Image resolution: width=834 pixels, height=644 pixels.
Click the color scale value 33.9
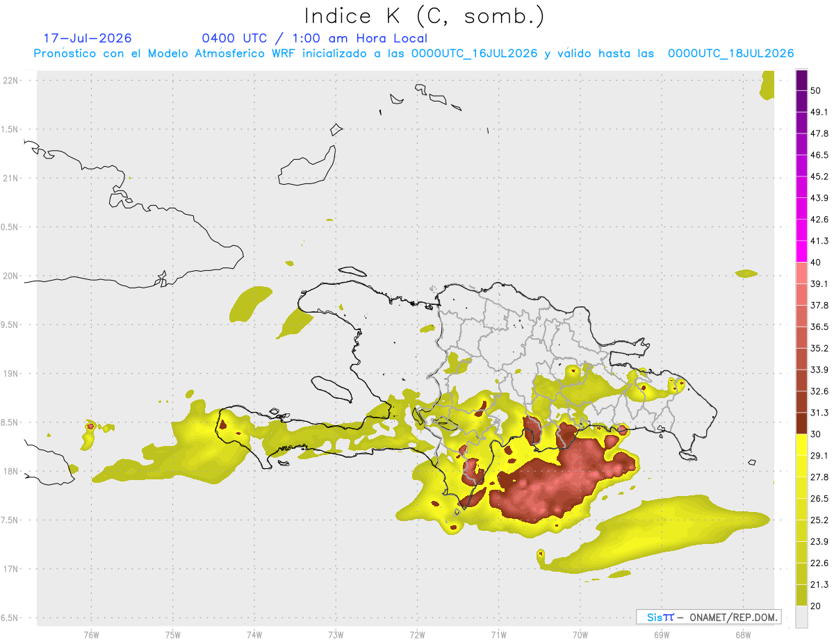pyautogui.click(x=819, y=370)
